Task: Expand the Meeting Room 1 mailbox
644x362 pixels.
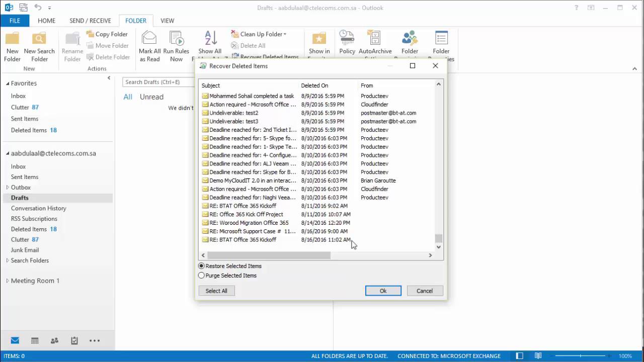Action: coord(8,281)
